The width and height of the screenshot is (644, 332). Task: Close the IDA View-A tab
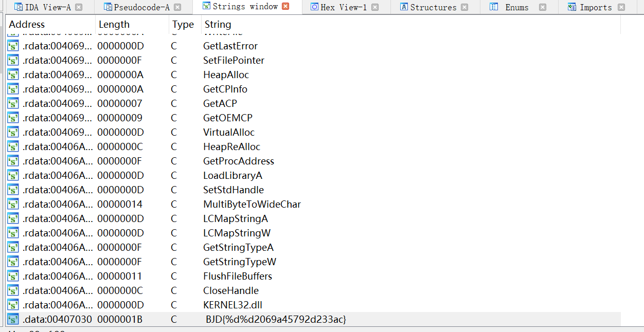click(x=79, y=7)
